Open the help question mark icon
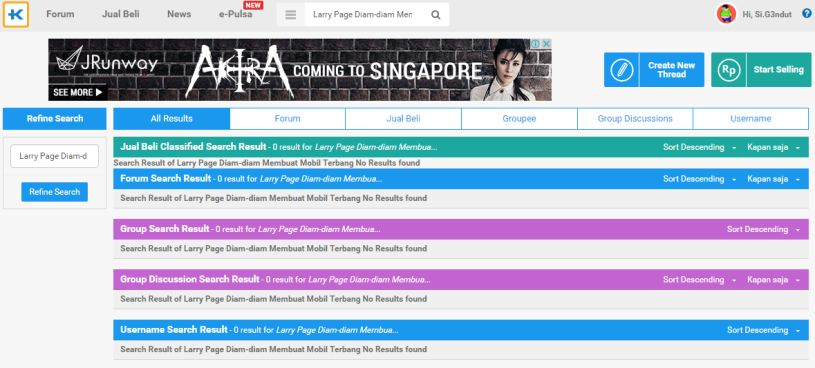 [x=806, y=14]
